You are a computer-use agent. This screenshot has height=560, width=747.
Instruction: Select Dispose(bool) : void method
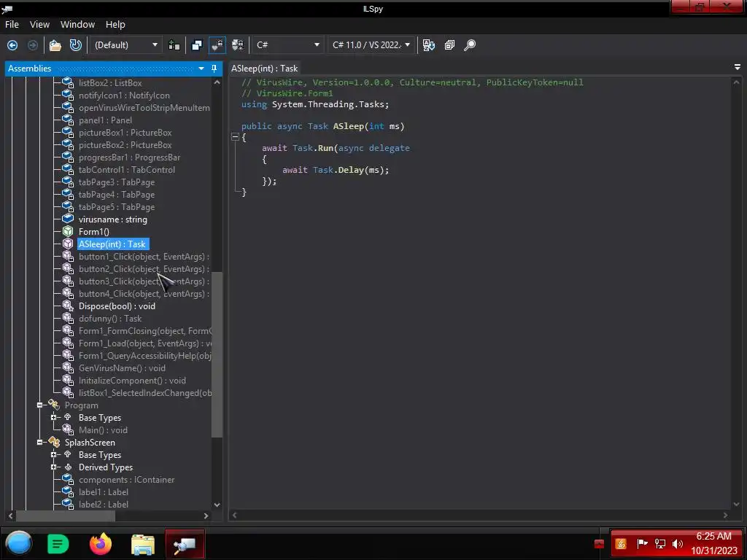pyautogui.click(x=117, y=306)
